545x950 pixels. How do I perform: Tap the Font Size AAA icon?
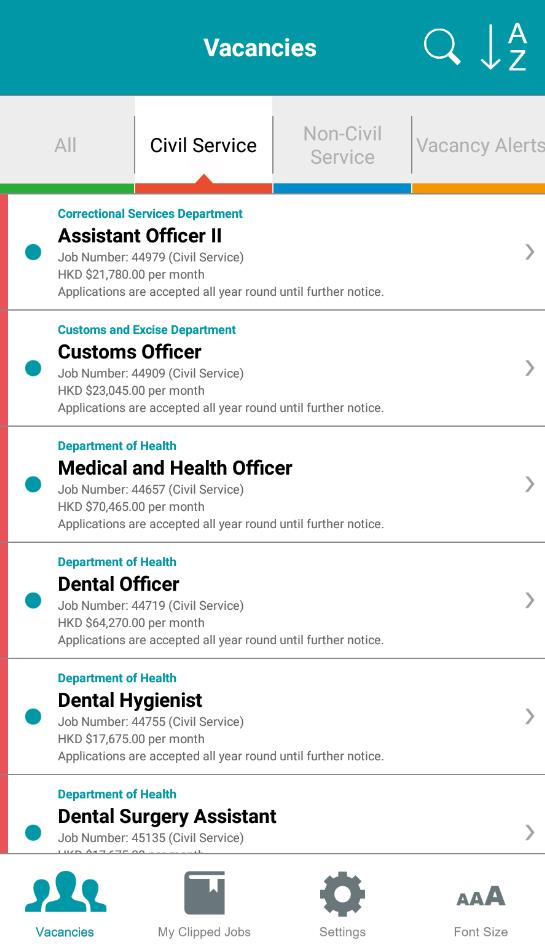[x=480, y=895]
